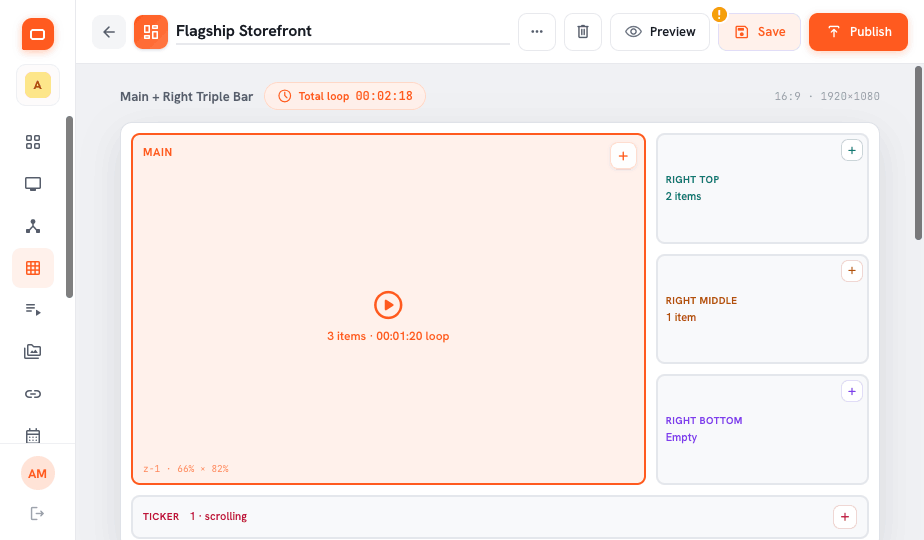
Task: Open the screens monitor icon in sidebar
Action: pos(33,184)
